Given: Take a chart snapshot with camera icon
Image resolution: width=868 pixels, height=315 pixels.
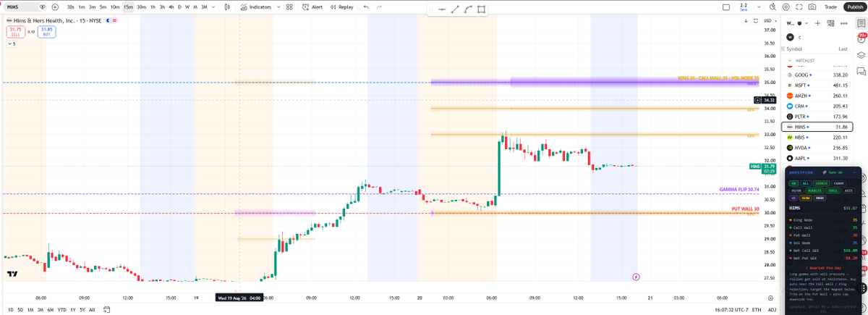Looking at the screenshot, I should pyautogui.click(x=812, y=7).
